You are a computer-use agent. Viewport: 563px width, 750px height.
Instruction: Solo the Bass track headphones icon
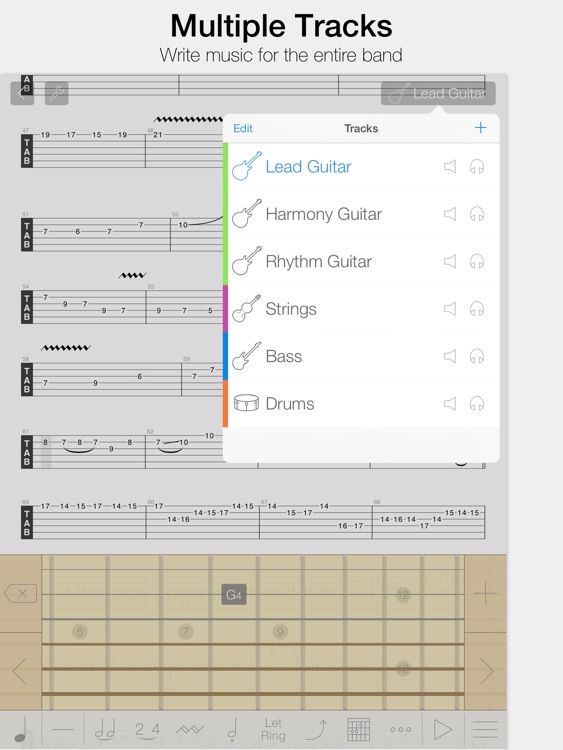[476, 356]
